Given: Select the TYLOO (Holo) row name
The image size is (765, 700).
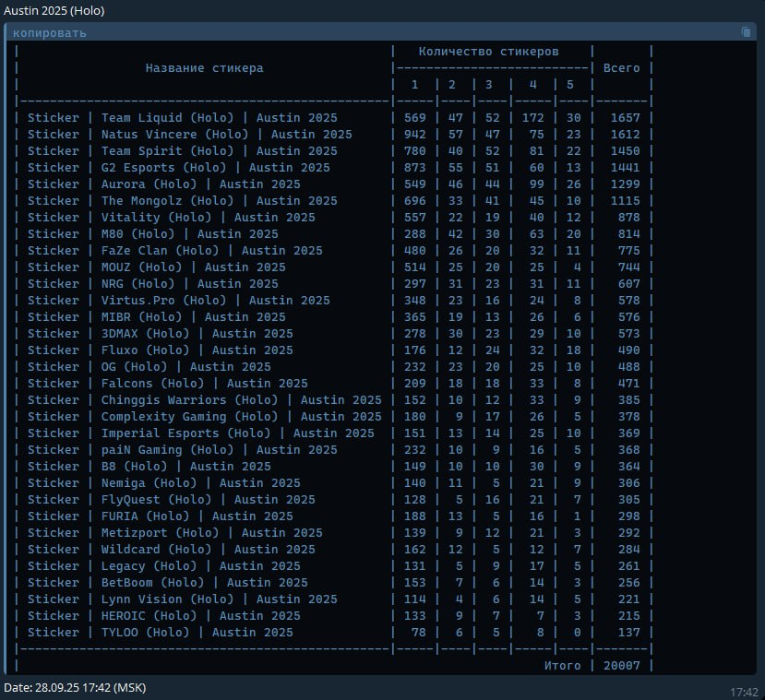Looking at the screenshot, I should click(160, 631).
